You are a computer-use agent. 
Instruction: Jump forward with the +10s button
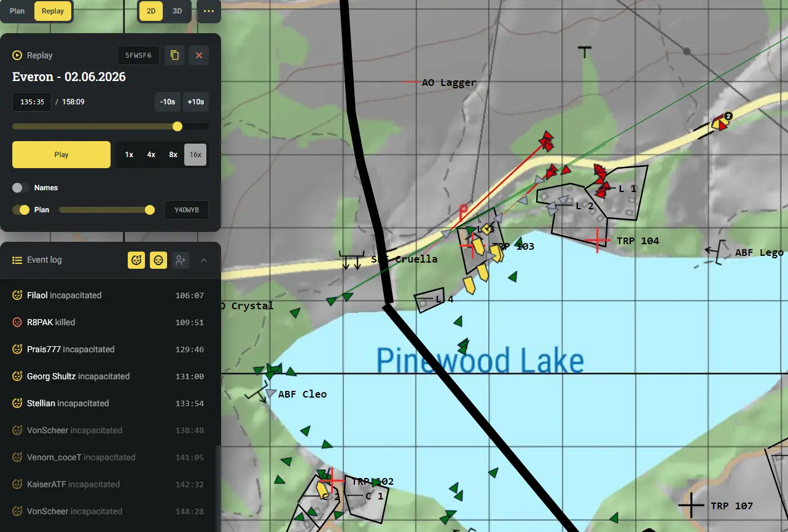coord(195,102)
